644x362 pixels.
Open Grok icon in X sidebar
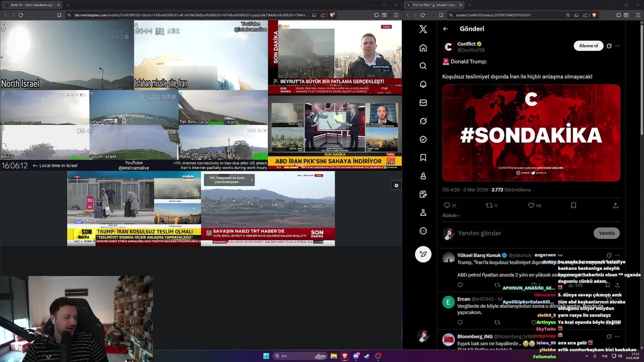(423, 121)
